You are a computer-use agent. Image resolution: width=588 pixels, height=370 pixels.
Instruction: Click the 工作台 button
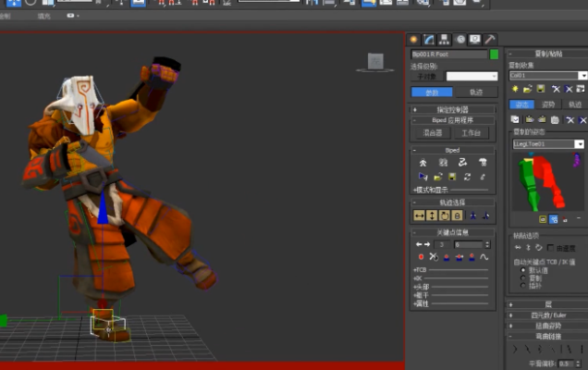point(471,133)
